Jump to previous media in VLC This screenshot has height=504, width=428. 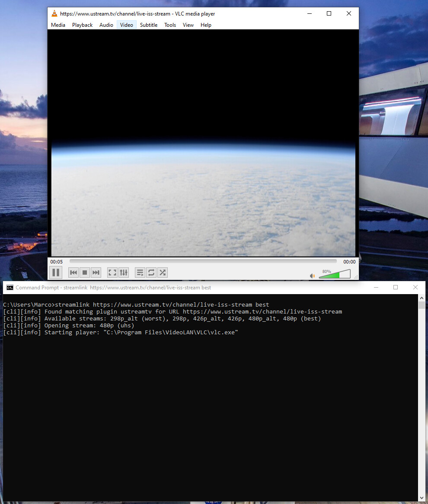click(x=73, y=273)
